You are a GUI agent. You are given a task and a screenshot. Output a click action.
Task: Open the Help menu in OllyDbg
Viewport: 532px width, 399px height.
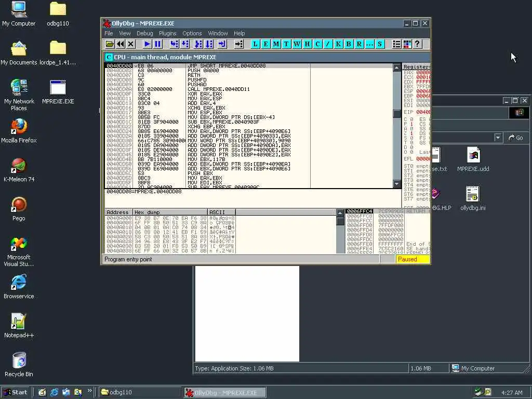click(239, 33)
